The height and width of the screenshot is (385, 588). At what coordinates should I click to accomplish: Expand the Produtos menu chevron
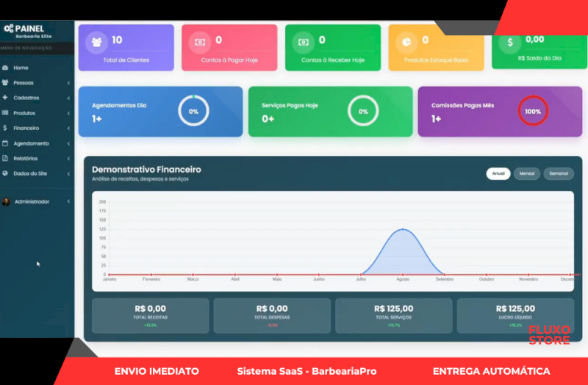click(x=68, y=113)
